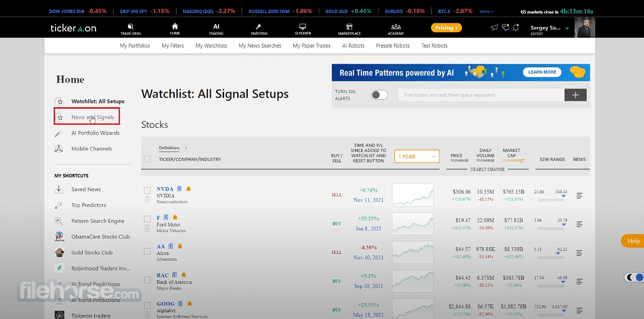
Task: Open AI Robots tab
Action: pos(353,45)
